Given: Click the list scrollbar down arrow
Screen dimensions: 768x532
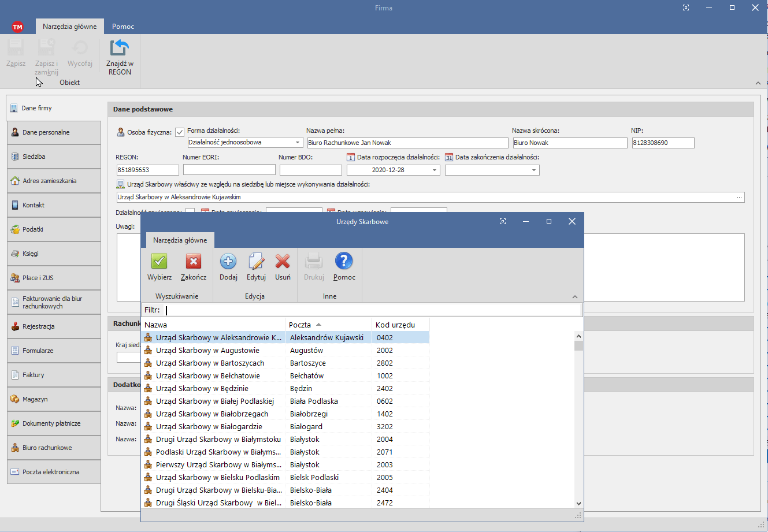Looking at the screenshot, I should coord(578,504).
